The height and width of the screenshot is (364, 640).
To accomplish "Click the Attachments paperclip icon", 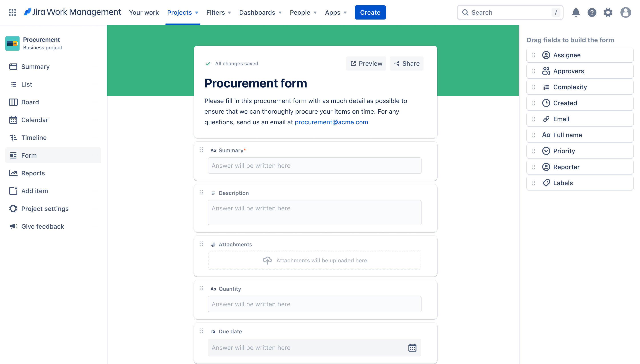I will [x=214, y=245].
